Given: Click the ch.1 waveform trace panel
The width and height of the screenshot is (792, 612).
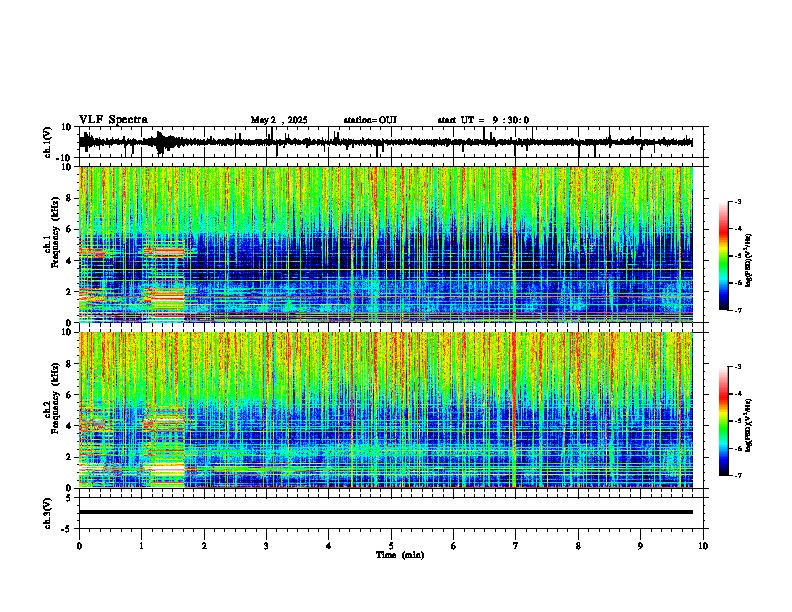Looking at the screenshot, I should coord(391,142).
